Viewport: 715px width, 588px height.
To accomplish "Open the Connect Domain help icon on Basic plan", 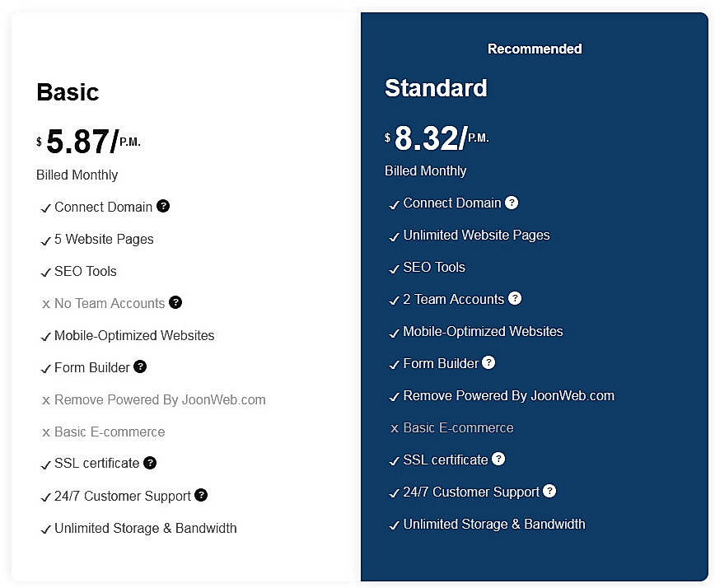I will tap(163, 207).
